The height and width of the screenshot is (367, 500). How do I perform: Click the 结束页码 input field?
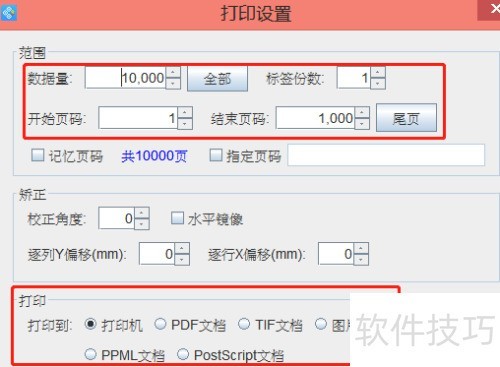315,118
